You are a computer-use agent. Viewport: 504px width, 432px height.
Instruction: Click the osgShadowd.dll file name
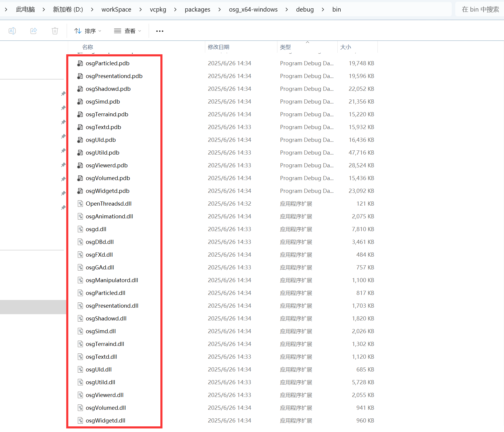pos(106,318)
